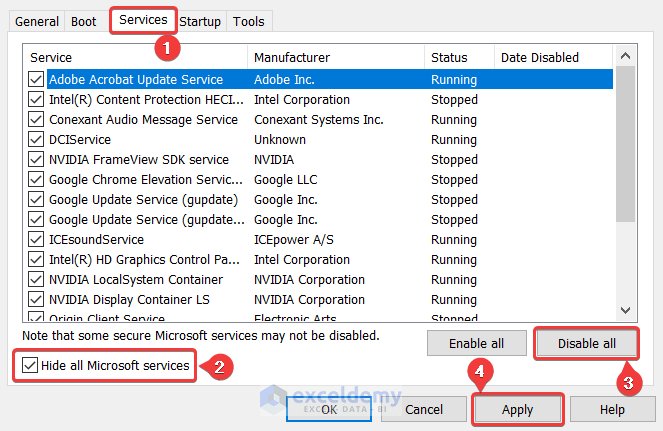Open Help for System Configuration

pos(611,409)
